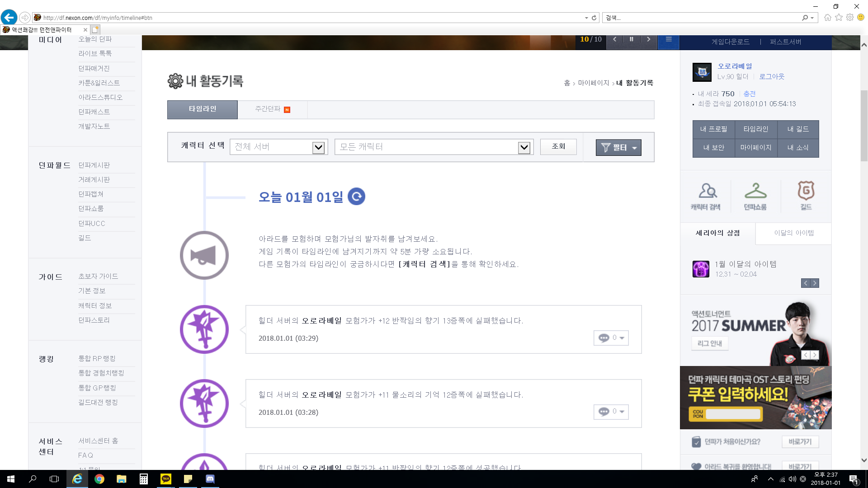Screen dimensions: 868x488
Task: Switch to the 주간던파 tab
Action: coord(273,109)
